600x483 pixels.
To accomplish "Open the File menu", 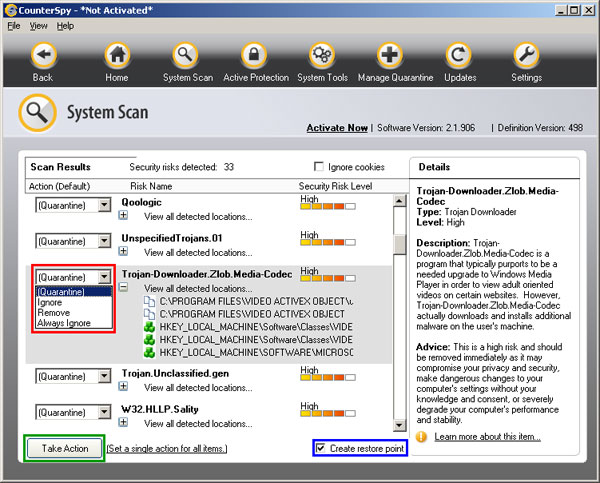I will point(14,26).
